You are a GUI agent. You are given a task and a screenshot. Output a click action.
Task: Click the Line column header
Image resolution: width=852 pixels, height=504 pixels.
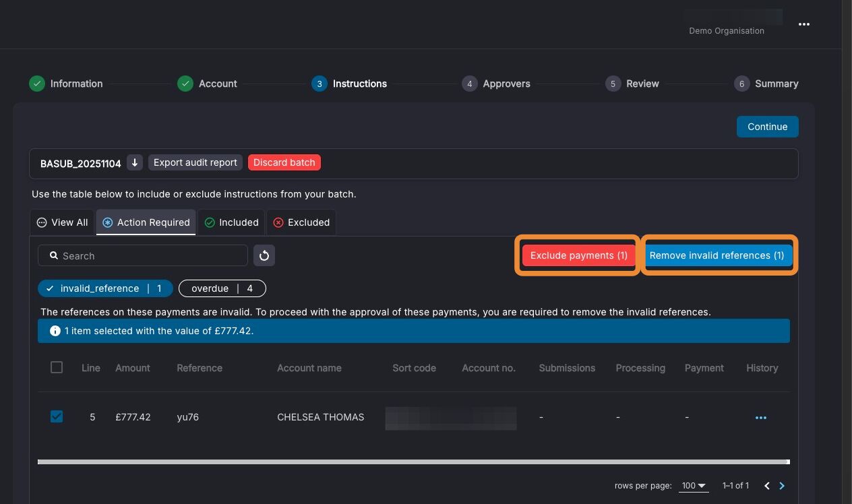point(91,368)
